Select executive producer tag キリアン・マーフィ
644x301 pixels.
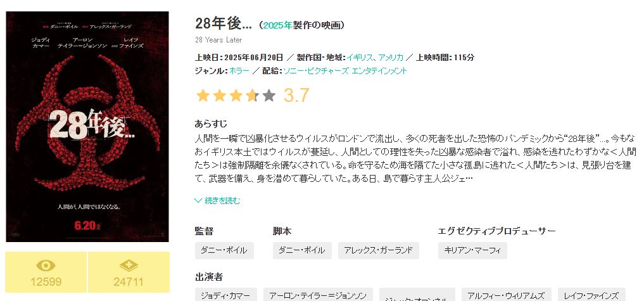click(472, 250)
